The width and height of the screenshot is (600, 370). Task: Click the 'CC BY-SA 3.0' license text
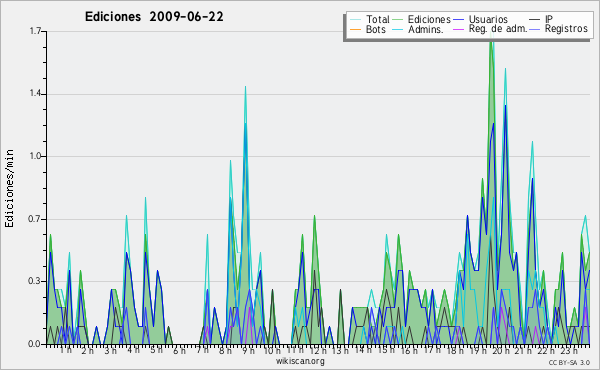coord(569,362)
